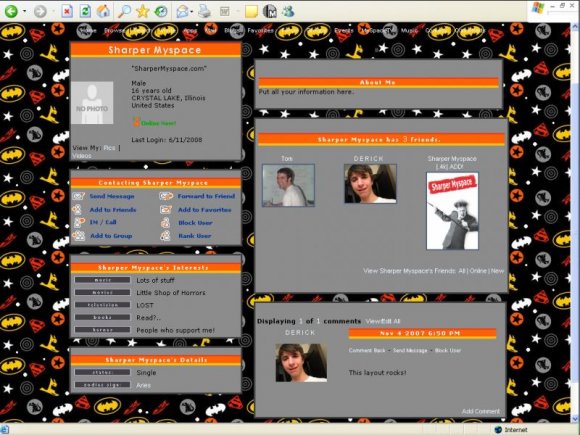Open Favorites with the yellow star icon
Viewport: 580px width, 435px height.
(142, 11)
